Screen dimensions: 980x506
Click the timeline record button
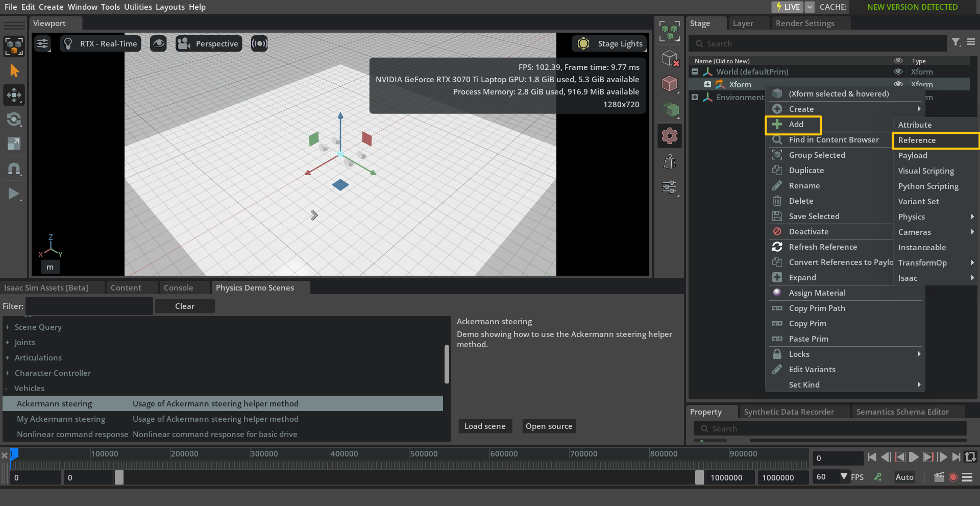coord(953,477)
